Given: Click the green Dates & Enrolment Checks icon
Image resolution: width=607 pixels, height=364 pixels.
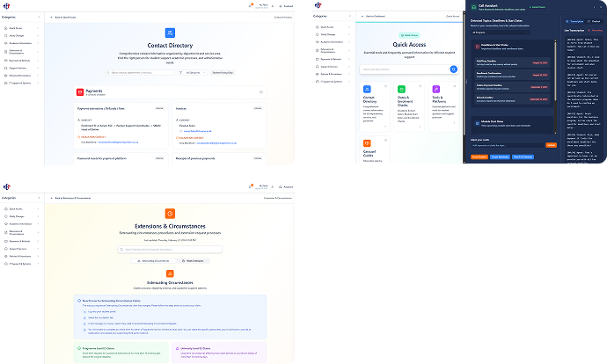Looking at the screenshot, I should [400, 90].
